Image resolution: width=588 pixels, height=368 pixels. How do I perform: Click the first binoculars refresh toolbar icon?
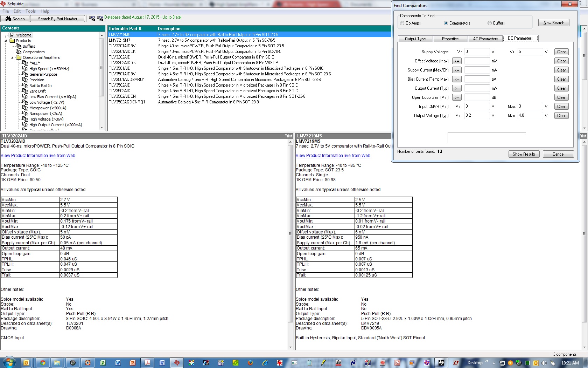(x=92, y=19)
